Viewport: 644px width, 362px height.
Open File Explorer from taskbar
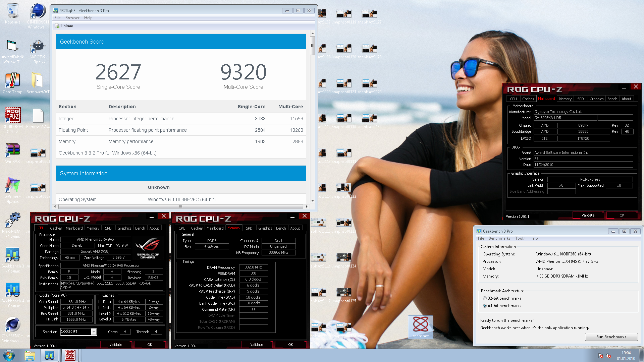tap(30, 355)
